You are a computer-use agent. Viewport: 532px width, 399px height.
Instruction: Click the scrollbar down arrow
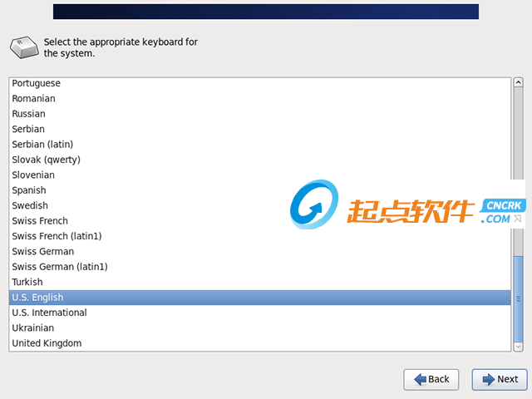518,347
